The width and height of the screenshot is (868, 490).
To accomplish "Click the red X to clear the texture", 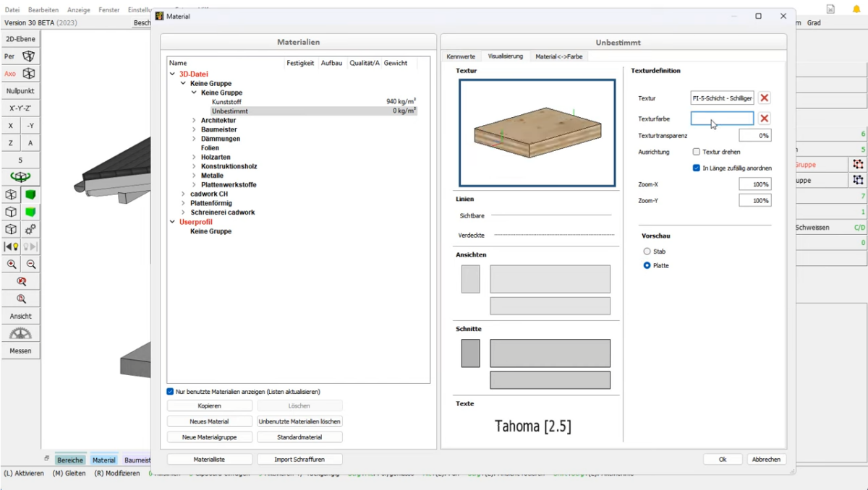I will tap(765, 97).
